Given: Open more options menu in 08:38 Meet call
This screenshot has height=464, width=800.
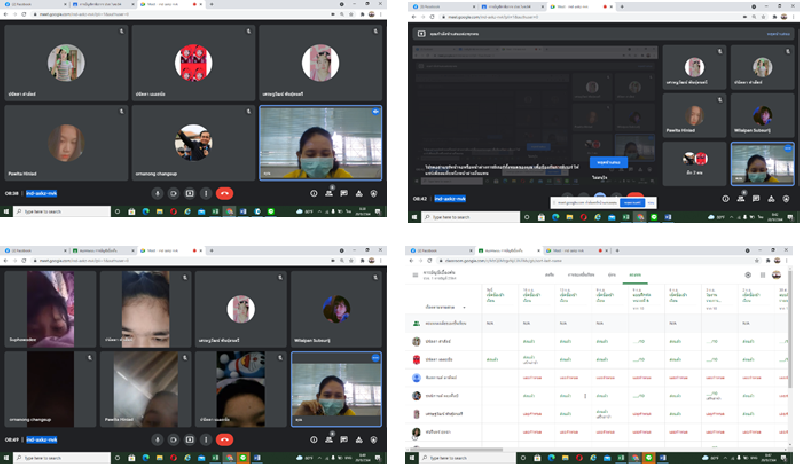Looking at the screenshot, I should [206, 193].
